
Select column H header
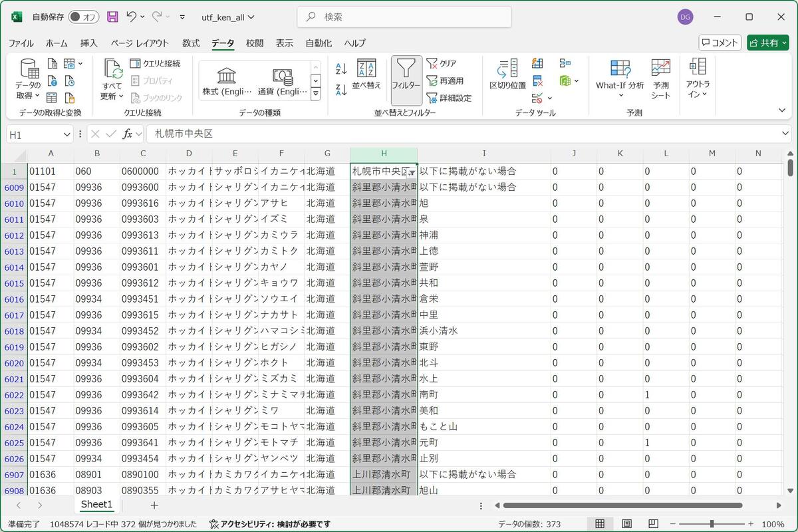point(384,154)
